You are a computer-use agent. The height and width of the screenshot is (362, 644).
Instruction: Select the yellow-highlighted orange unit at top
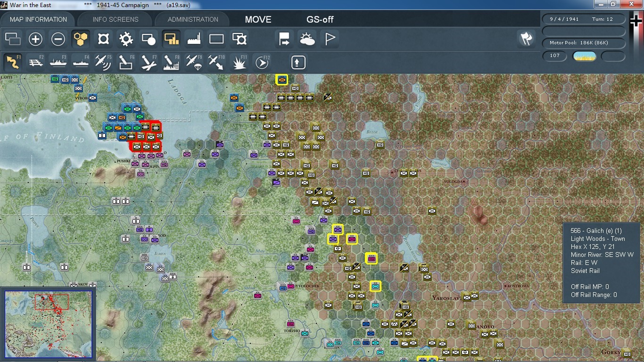coord(282,80)
